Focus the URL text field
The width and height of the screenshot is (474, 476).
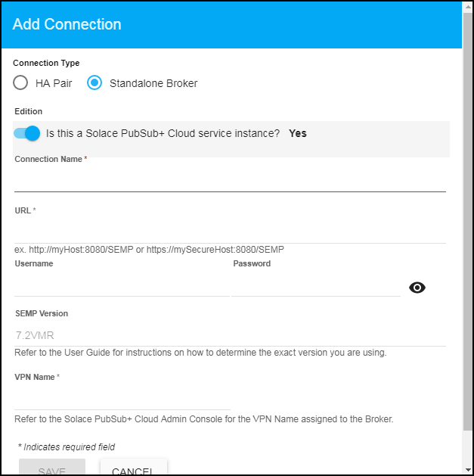pyautogui.click(x=230, y=232)
